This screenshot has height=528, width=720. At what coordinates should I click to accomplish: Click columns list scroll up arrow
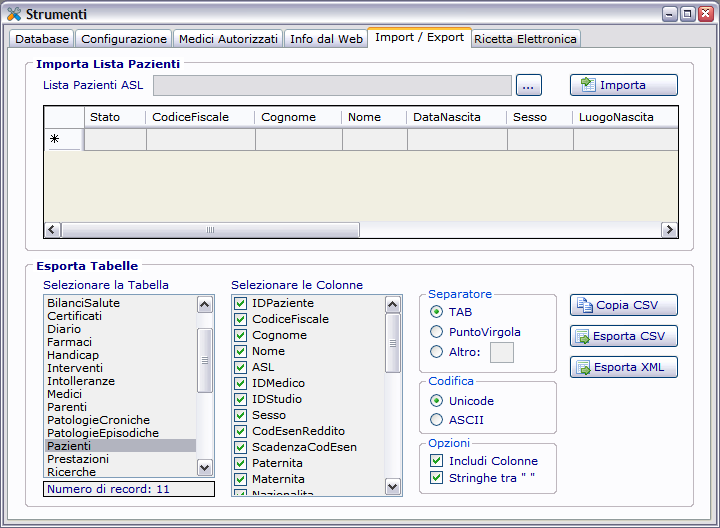[393, 304]
